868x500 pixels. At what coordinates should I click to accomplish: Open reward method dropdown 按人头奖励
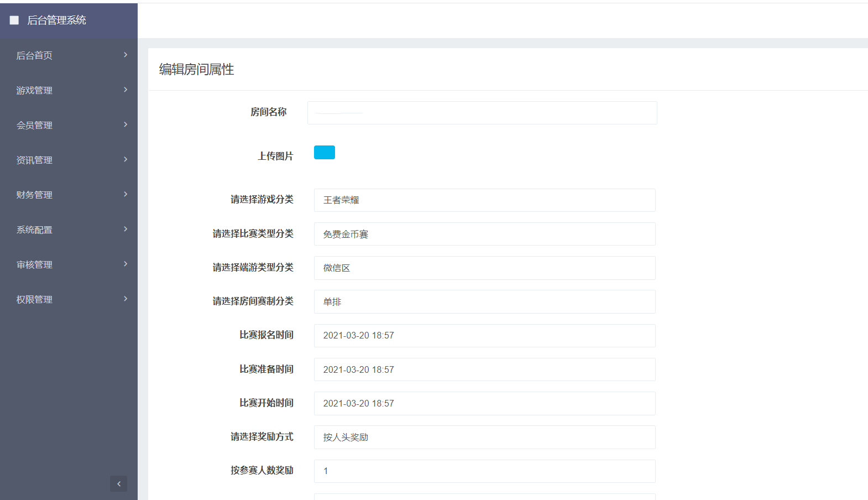484,437
